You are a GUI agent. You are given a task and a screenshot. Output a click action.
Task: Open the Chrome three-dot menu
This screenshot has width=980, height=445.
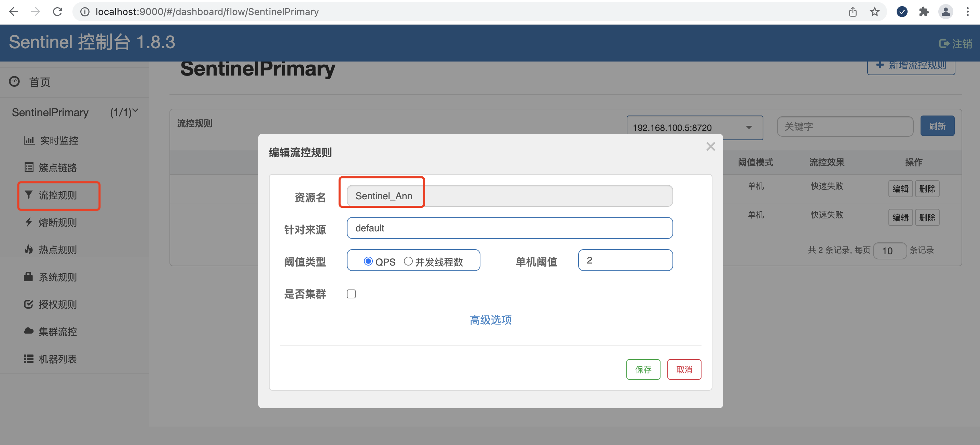967,12
